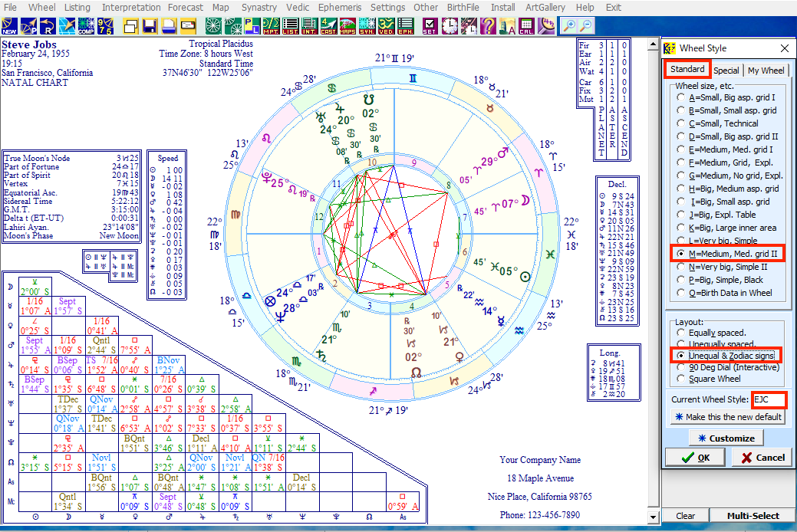Select the Unequal & Zodiac signs layout
Image resolution: width=797 pixels, height=532 pixels.
point(726,356)
